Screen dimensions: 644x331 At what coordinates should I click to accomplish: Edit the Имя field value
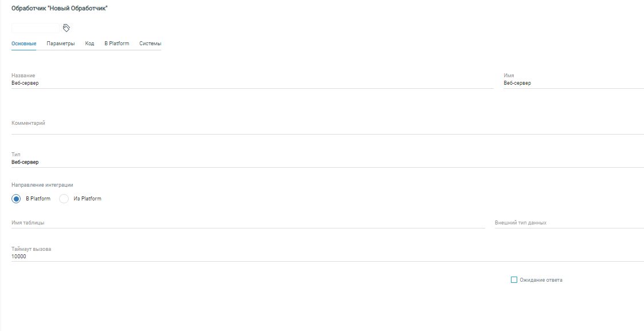click(573, 83)
